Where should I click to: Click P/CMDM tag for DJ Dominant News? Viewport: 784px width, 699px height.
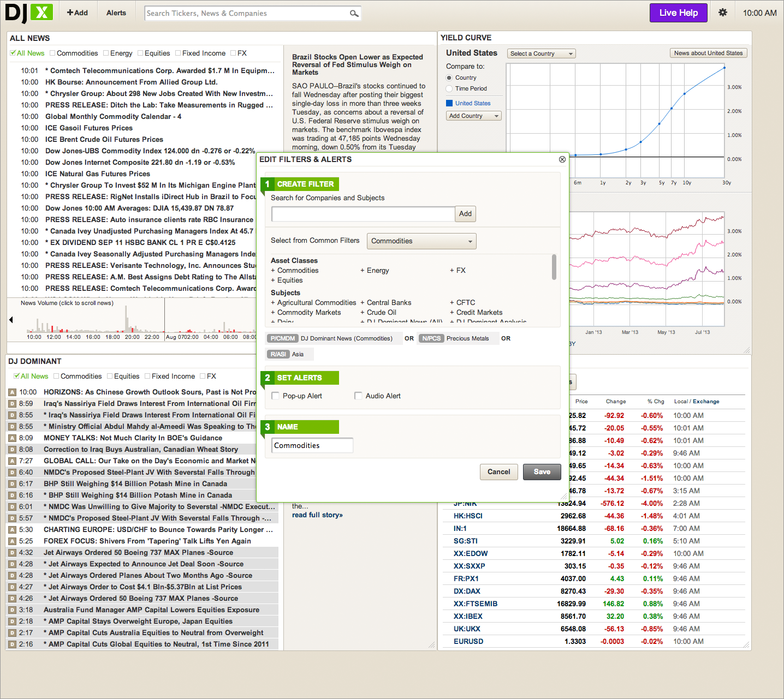[x=282, y=338]
